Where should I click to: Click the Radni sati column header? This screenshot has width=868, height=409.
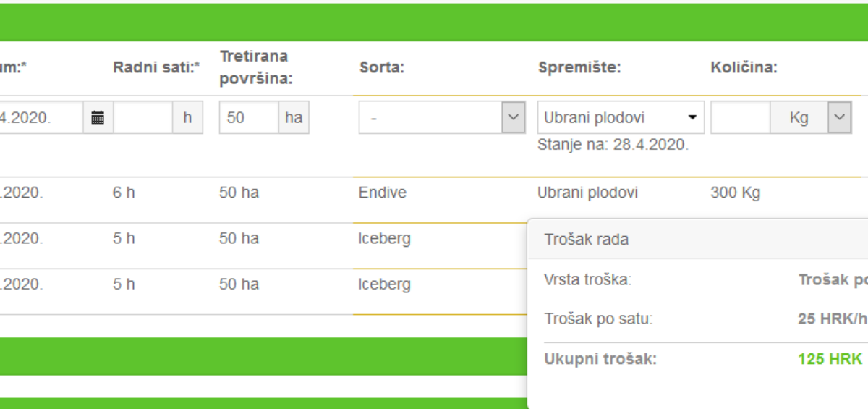coord(156,68)
